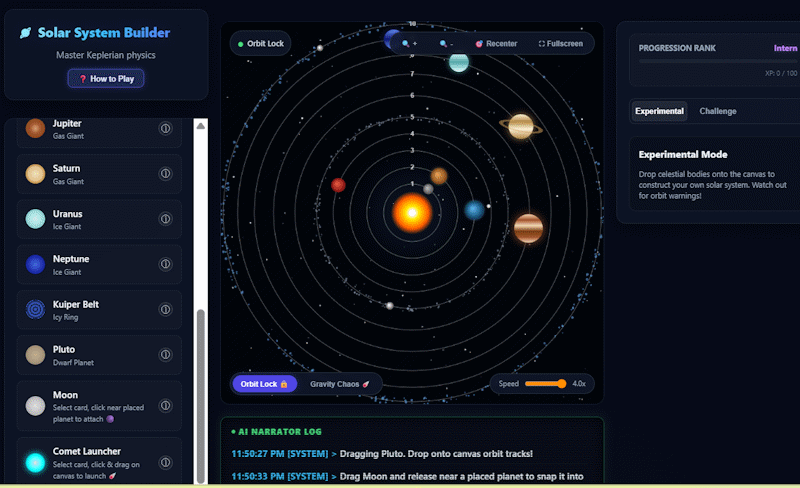Choose the Neptune planet icon in sidebar
This screenshot has height=488, width=800.
[x=35, y=264]
